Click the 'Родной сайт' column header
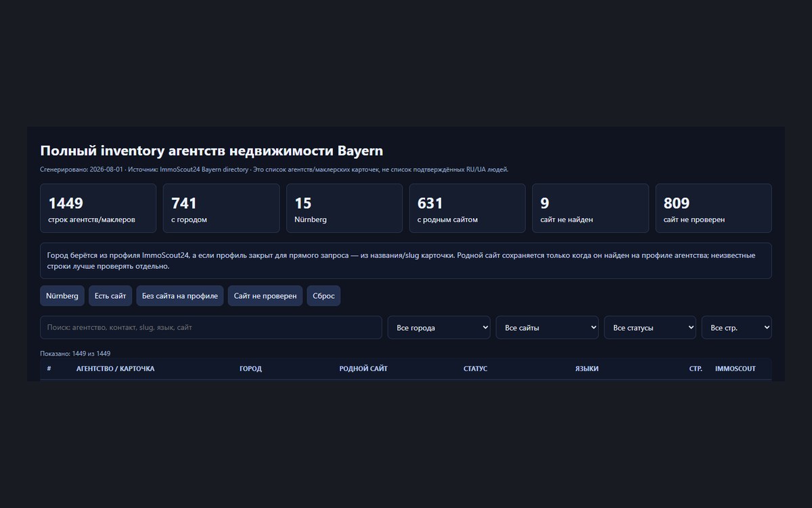The height and width of the screenshot is (508, 812). (x=363, y=368)
